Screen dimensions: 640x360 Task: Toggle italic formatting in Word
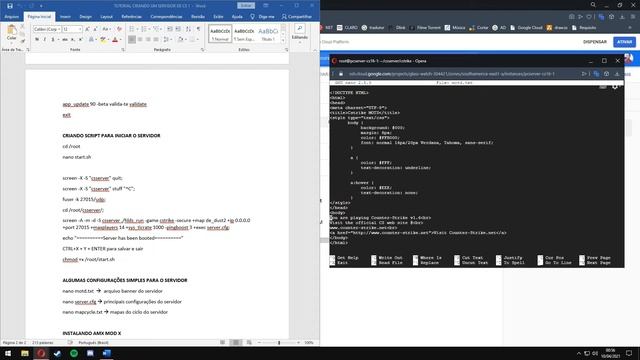[44, 40]
